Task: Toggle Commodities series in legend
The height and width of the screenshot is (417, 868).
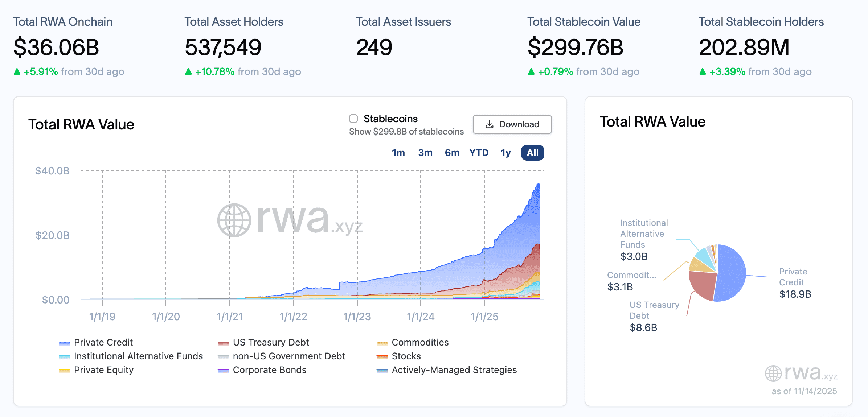Action: point(420,342)
